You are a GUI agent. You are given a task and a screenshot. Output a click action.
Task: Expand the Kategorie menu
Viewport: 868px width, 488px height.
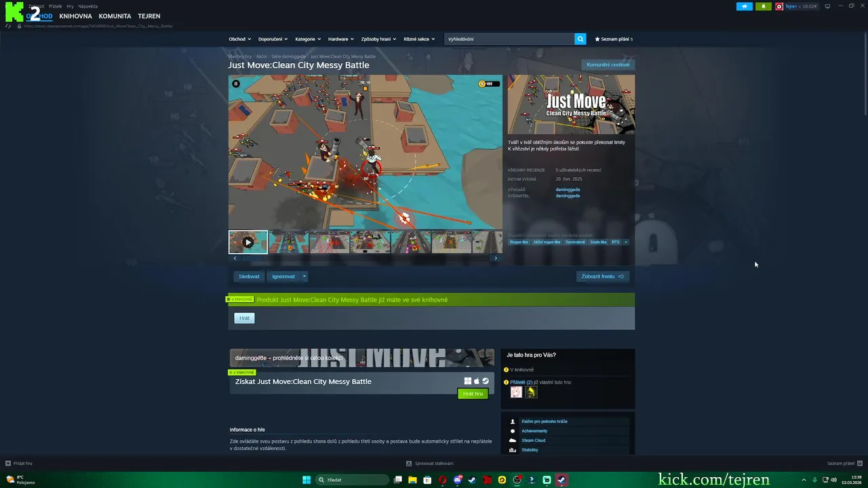(x=307, y=39)
